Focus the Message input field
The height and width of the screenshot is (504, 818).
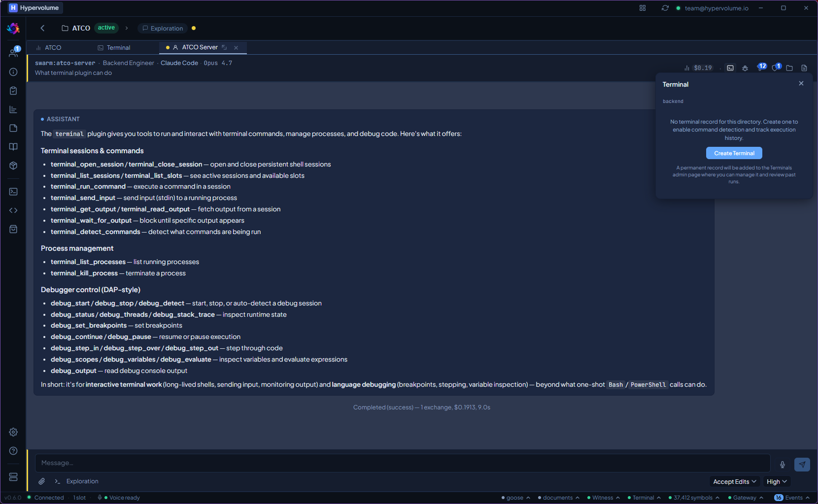402,463
